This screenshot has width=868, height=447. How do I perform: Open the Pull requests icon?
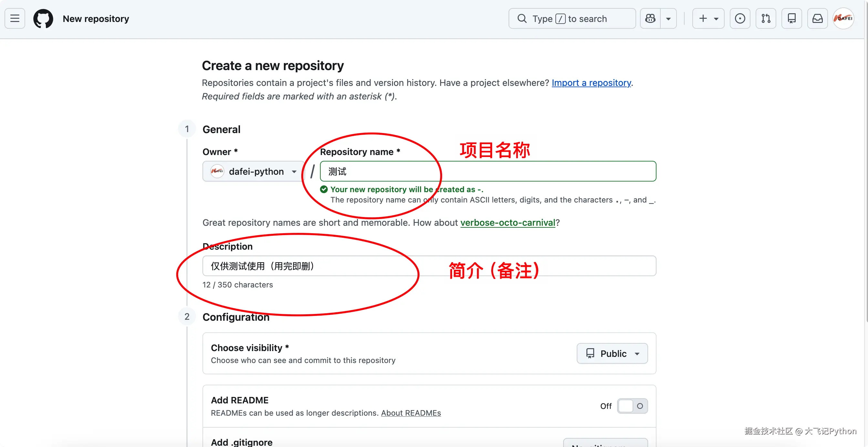click(x=766, y=18)
